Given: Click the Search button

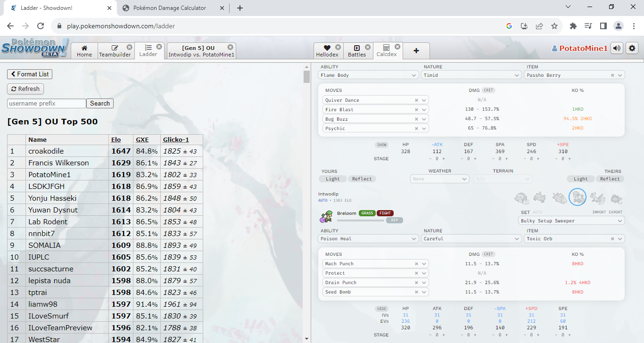Looking at the screenshot, I should [x=100, y=103].
